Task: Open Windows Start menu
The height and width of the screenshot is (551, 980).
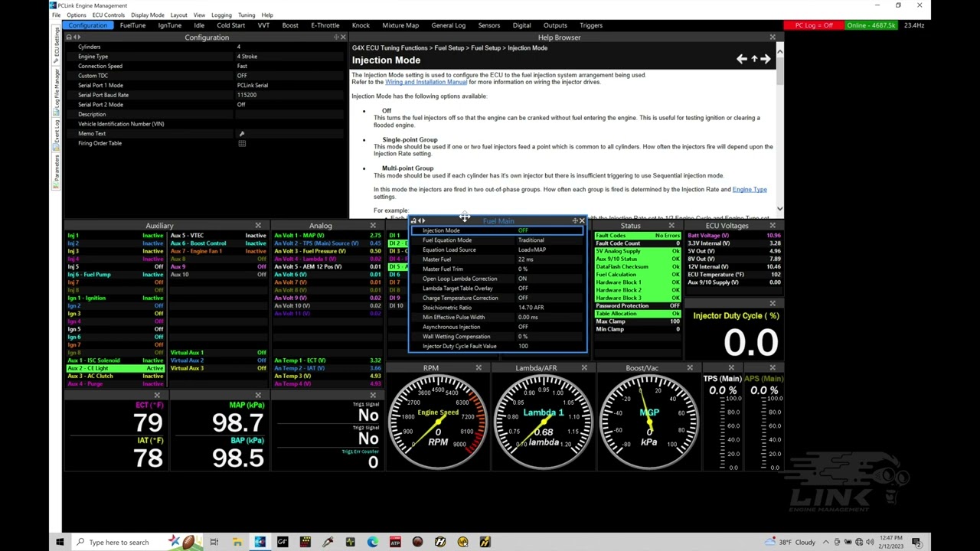Action: (x=60, y=542)
